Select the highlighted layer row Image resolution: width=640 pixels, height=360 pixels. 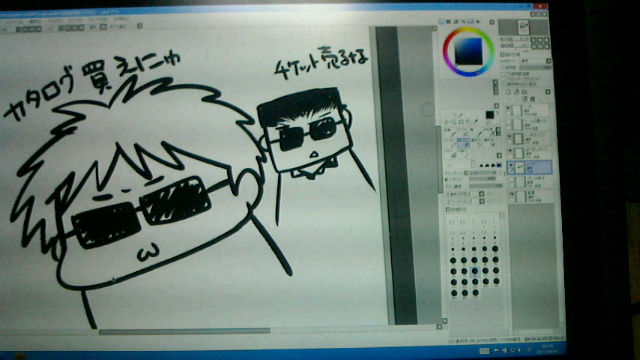(529, 167)
